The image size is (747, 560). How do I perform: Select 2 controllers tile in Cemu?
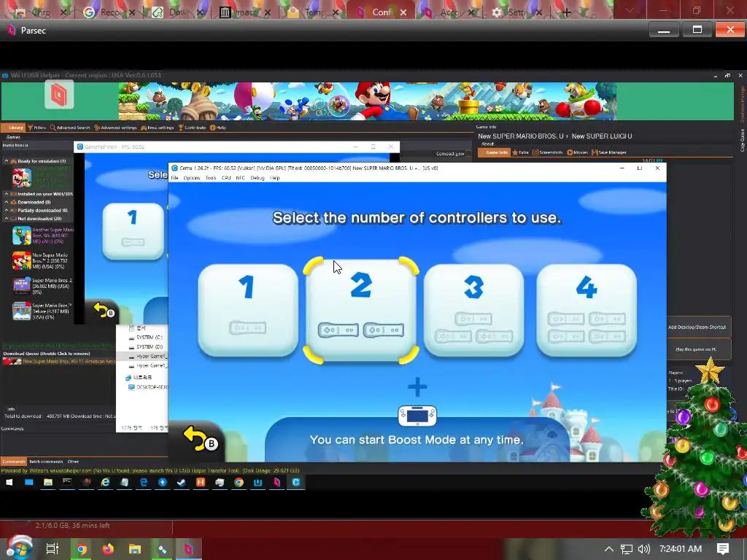[360, 309]
